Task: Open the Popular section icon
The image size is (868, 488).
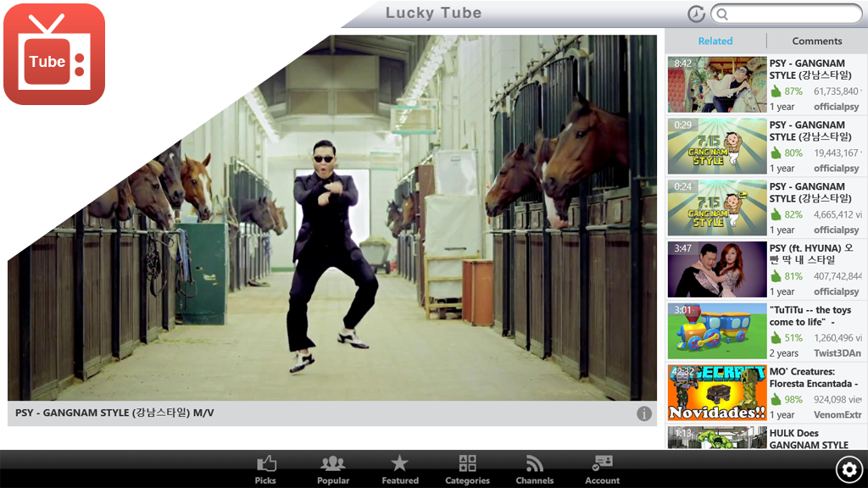Action: (333, 463)
